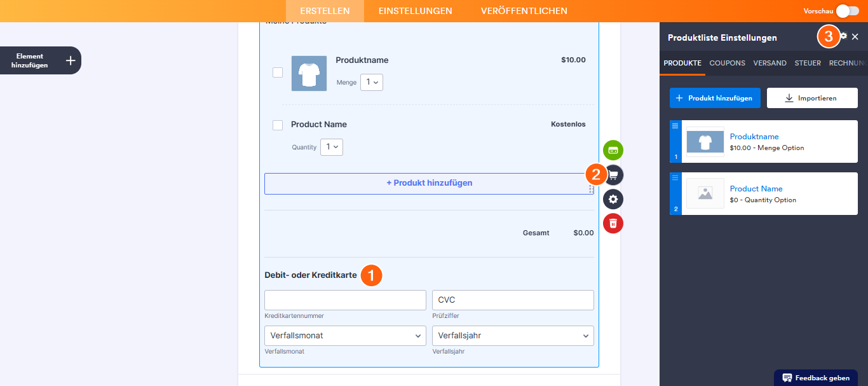Click the drag dots beside the Produkt hinzufügen bar
The width and height of the screenshot is (868, 386).
tap(591, 190)
